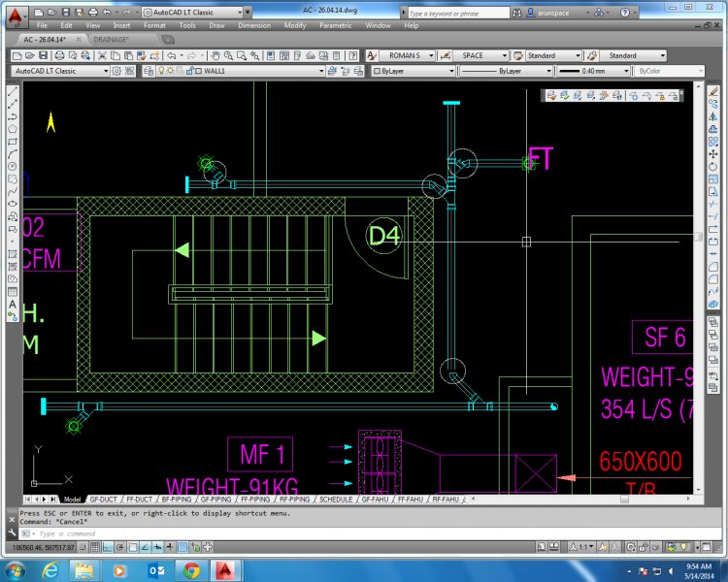Image resolution: width=728 pixels, height=582 pixels.
Task: Click the Make Object's Layer Current icon
Action: [x=332, y=71]
